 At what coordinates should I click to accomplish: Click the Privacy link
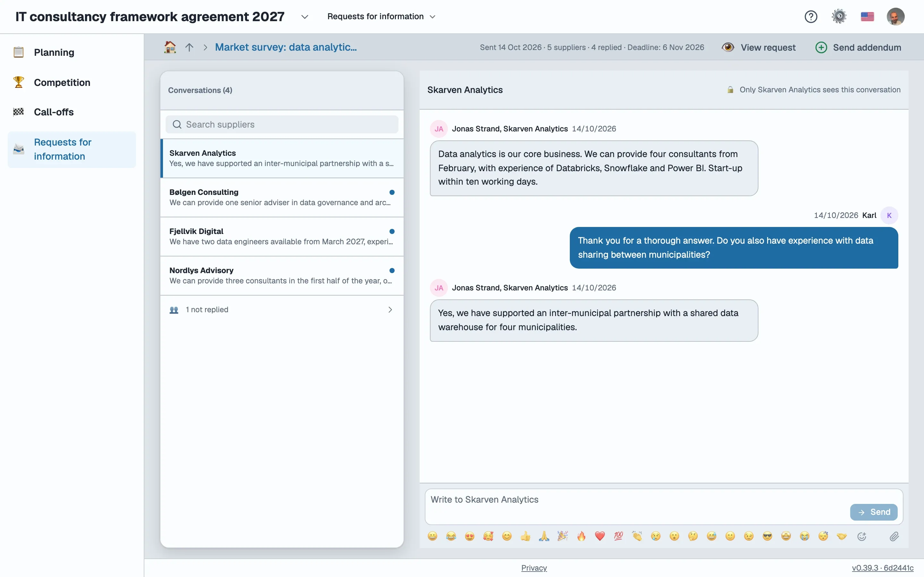[x=534, y=567]
